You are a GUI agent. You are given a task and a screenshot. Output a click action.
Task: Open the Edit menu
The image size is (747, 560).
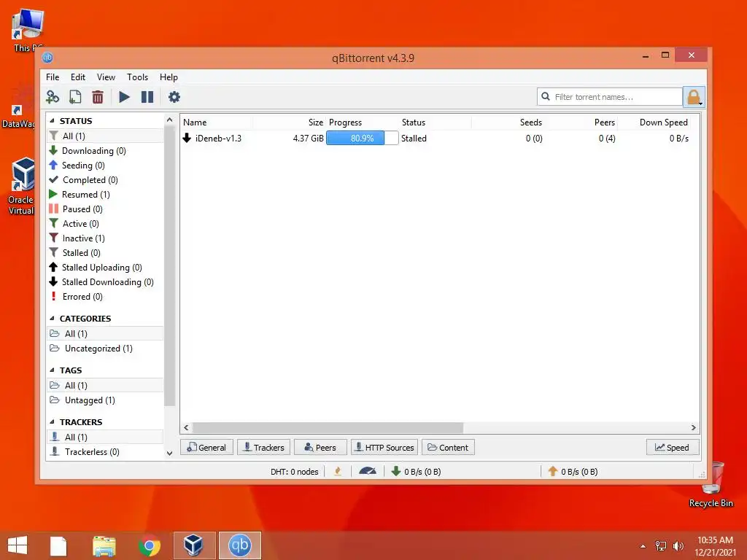(77, 77)
